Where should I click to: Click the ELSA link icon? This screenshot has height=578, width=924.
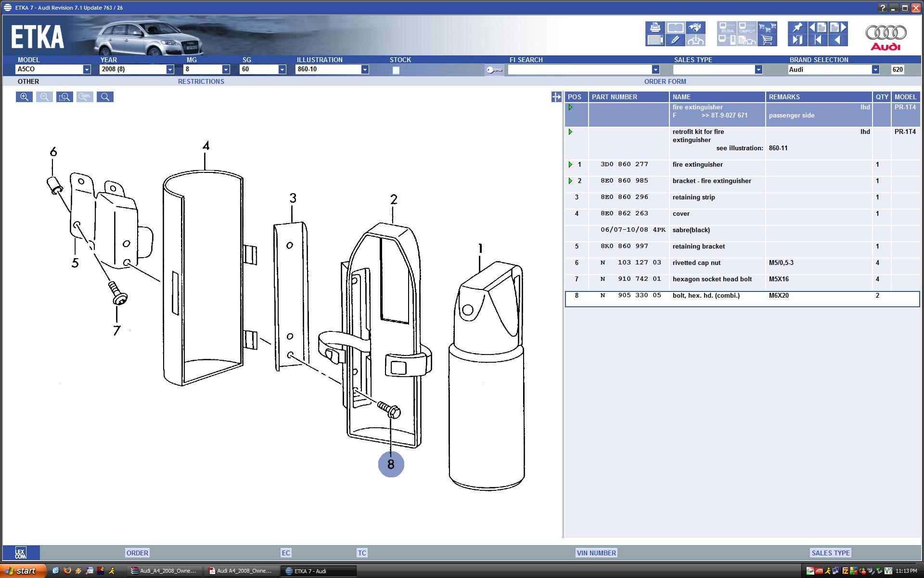[727, 27]
